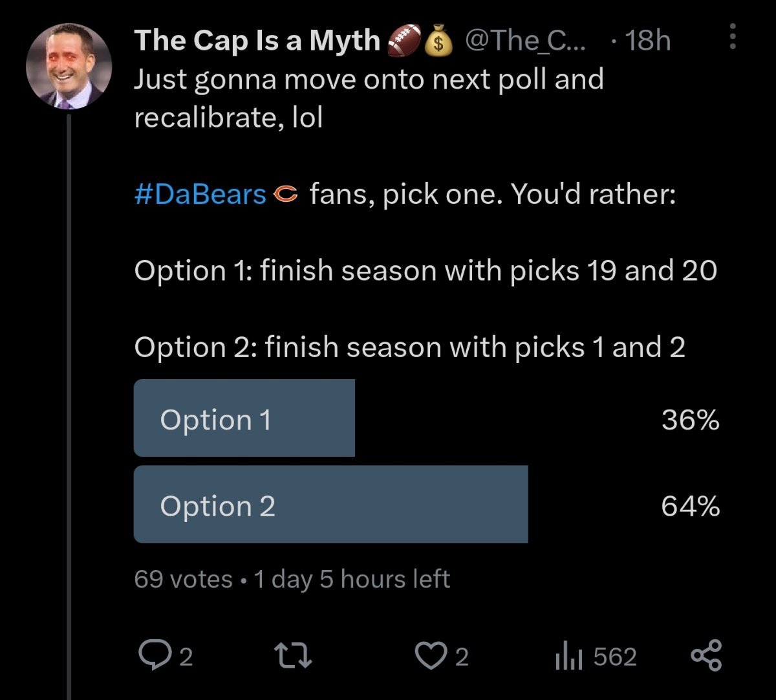Open the tweet via 18h timestamp
776x700 pixels.
(648, 41)
